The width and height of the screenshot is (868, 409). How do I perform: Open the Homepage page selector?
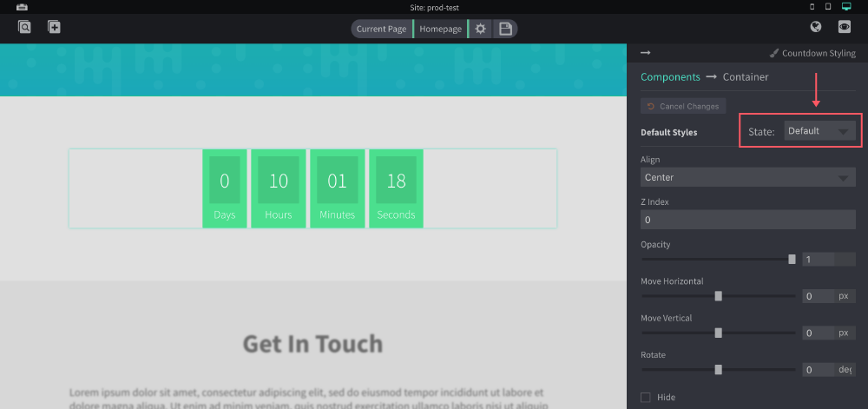point(441,29)
